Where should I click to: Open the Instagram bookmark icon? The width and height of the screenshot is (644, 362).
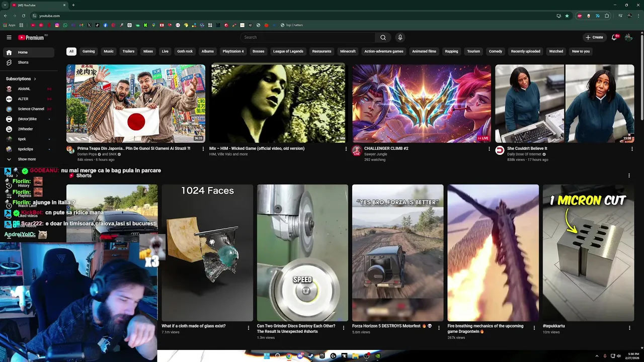pos(57,25)
